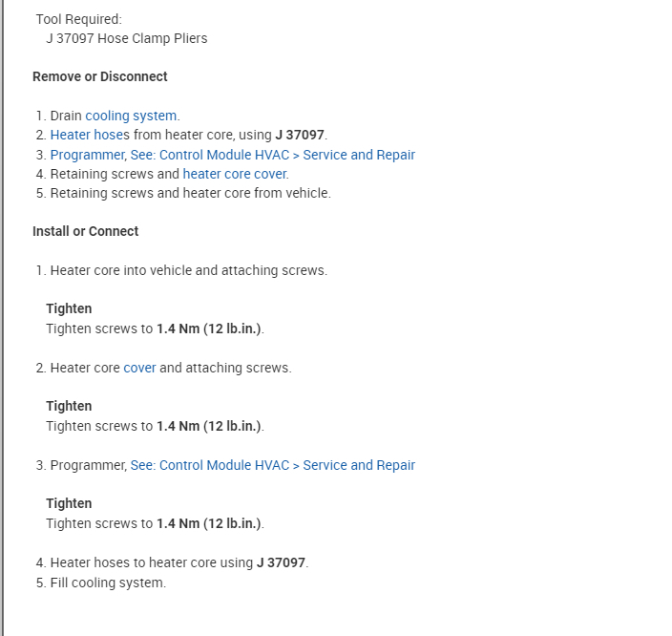Click the Tool Required heading text
This screenshot has width=672, height=636.
coord(78,19)
